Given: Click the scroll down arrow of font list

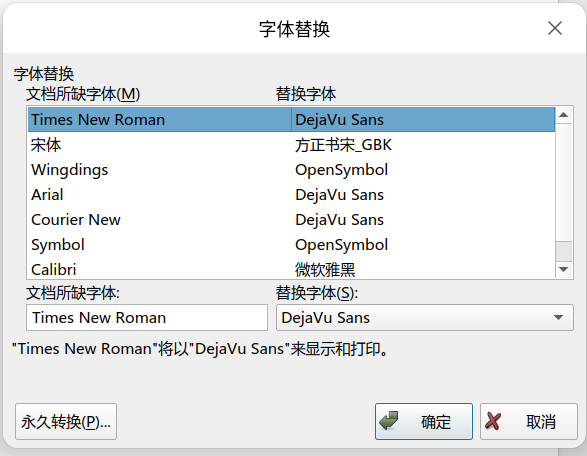Looking at the screenshot, I should [563, 269].
